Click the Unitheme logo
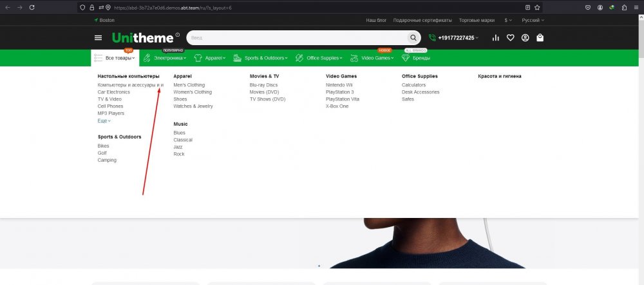Image resolution: width=644 pixels, height=285 pixels. [x=143, y=38]
